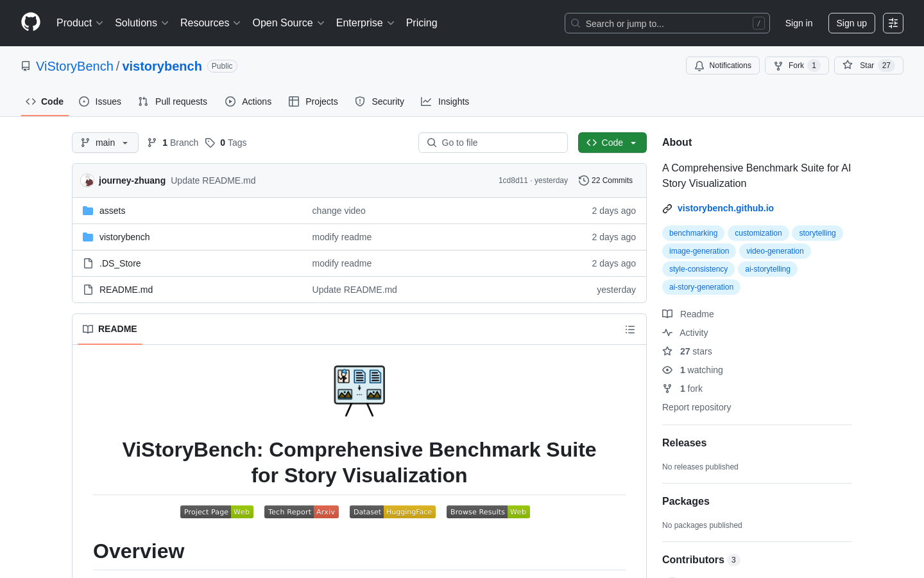Click the Sign in link

point(799,23)
